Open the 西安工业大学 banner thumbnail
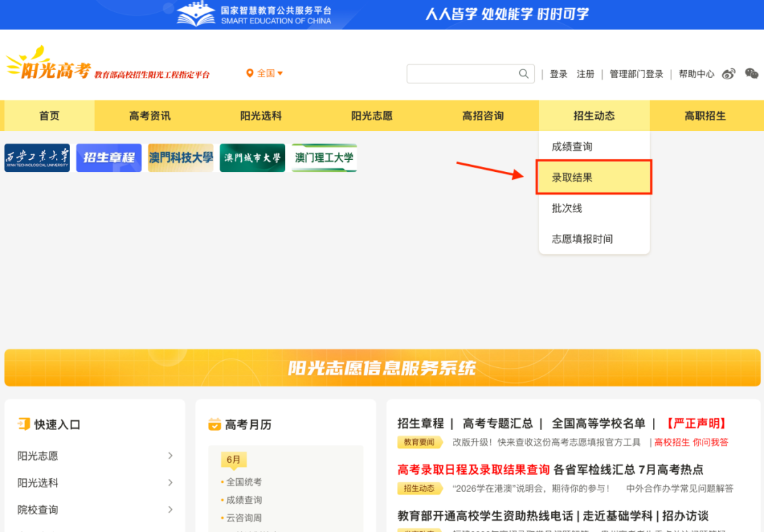 coord(37,158)
